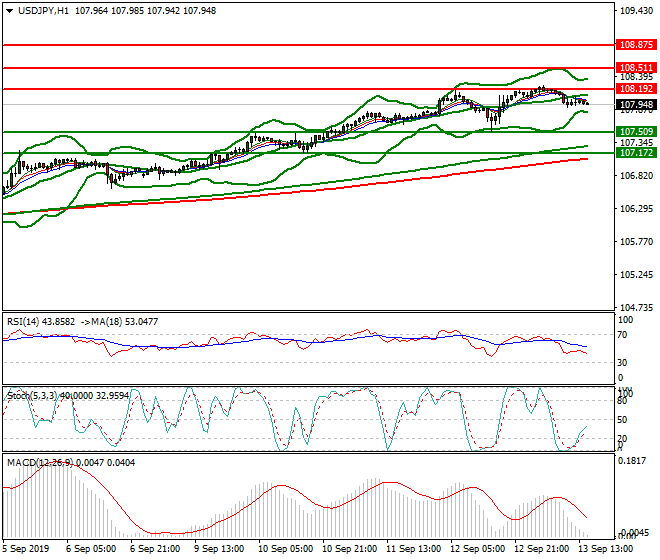
Task: Select the current price label 107.948
Action: click(x=636, y=104)
